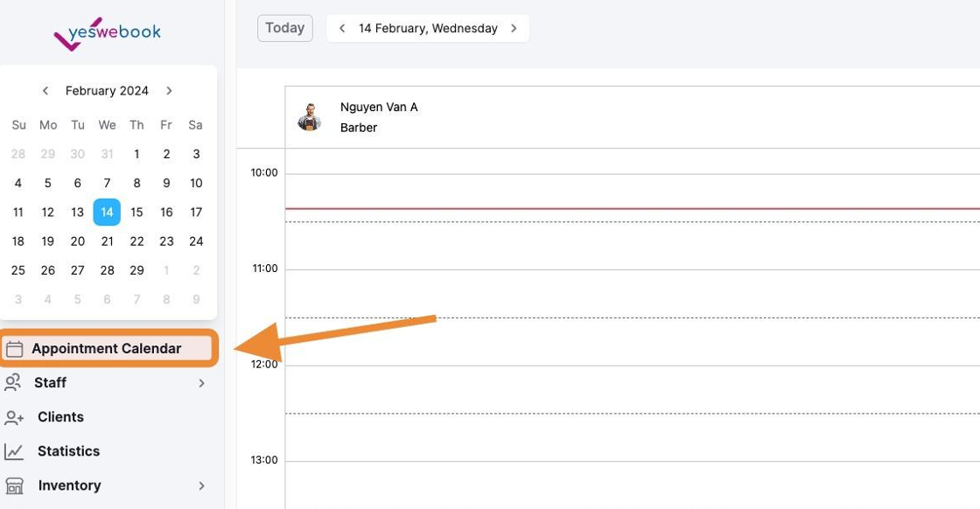Screen dimensions: 980x509
Task: Open the Statistics menu item
Action: (x=68, y=451)
